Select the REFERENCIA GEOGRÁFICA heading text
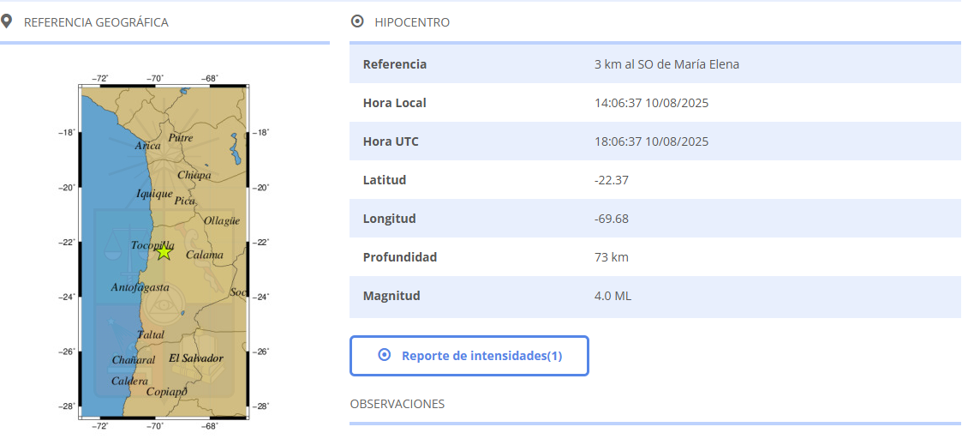 pos(96,22)
